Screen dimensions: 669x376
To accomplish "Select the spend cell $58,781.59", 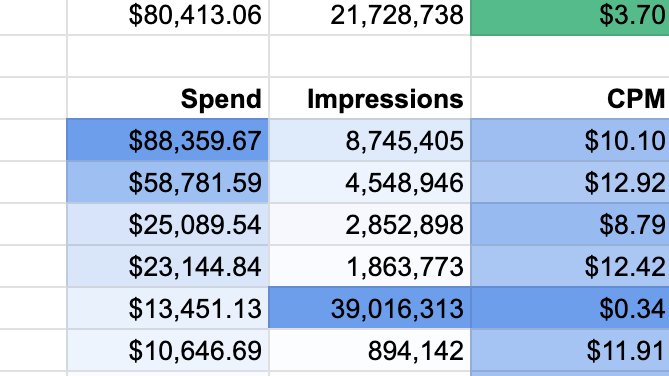I will 168,182.
